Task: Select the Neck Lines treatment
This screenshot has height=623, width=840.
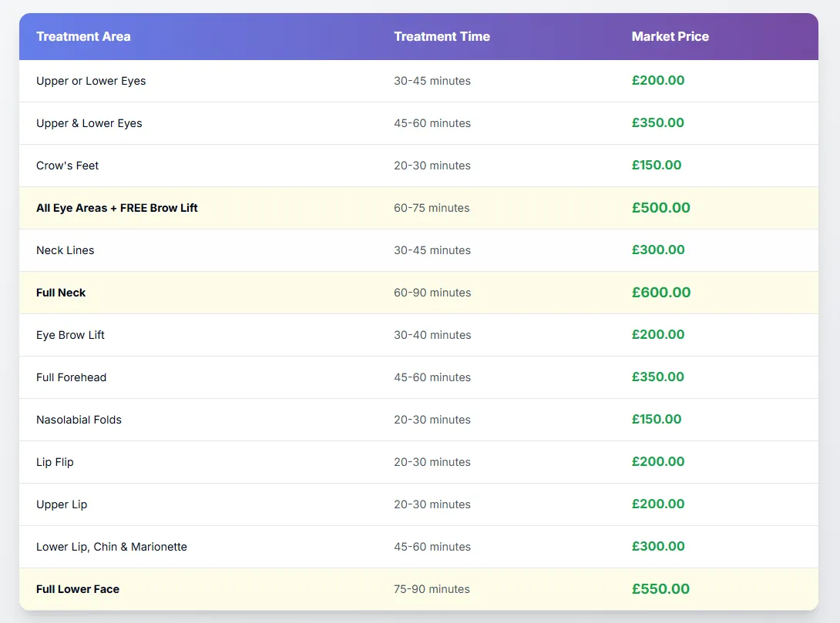Action: 66,250
